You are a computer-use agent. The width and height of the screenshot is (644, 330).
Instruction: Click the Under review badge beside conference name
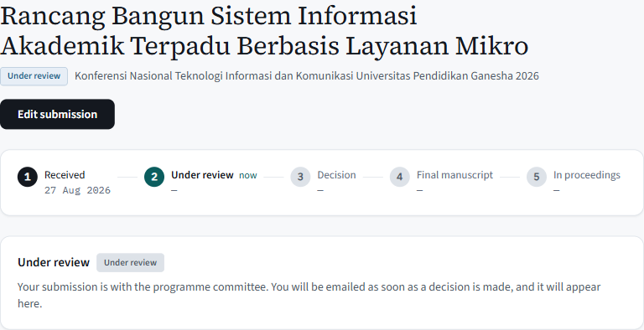(34, 76)
